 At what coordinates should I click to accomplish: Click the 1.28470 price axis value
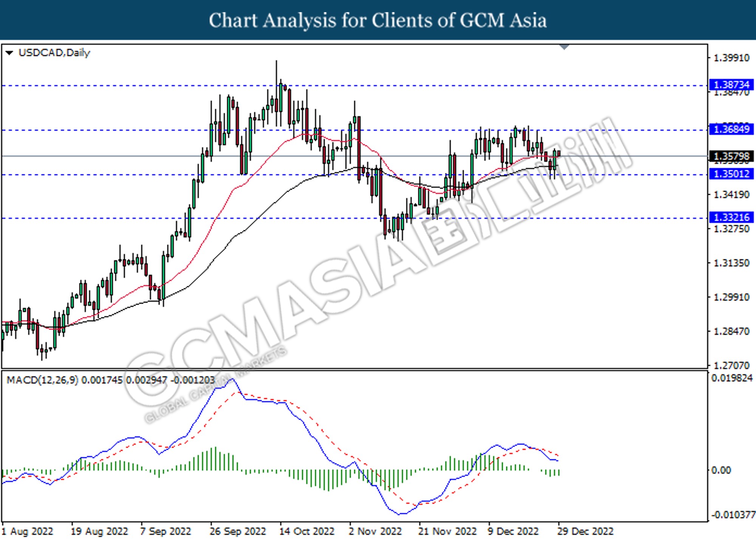731,331
